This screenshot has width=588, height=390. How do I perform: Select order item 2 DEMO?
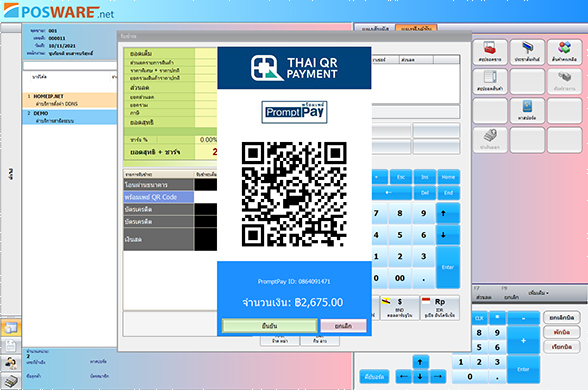pyautogui.click(x=70, y=117)
